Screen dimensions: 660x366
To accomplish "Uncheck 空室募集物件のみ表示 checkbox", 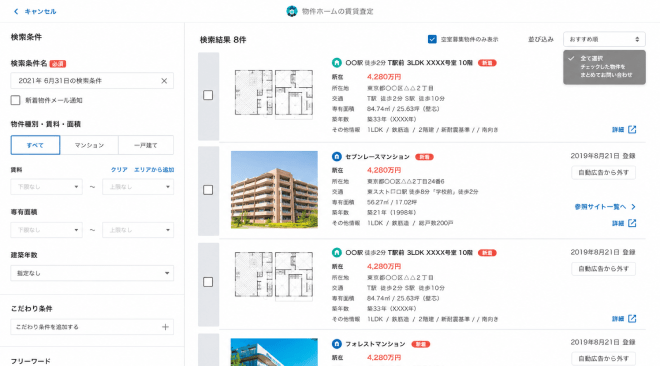I will 432,39.
